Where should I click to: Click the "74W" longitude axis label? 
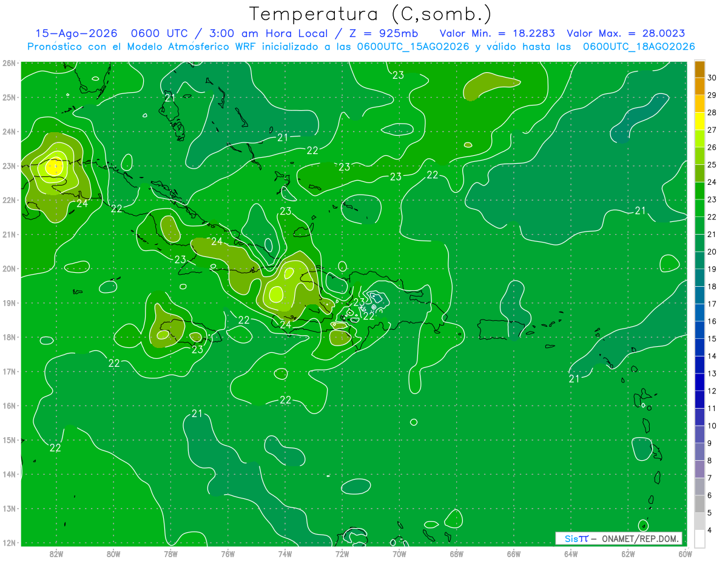[285, 554]
